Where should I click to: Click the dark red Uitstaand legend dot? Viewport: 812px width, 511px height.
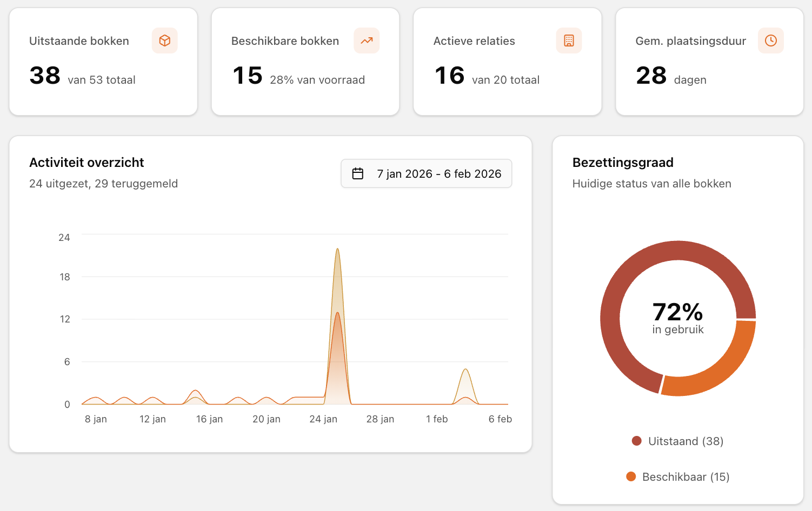coord(637,441)
